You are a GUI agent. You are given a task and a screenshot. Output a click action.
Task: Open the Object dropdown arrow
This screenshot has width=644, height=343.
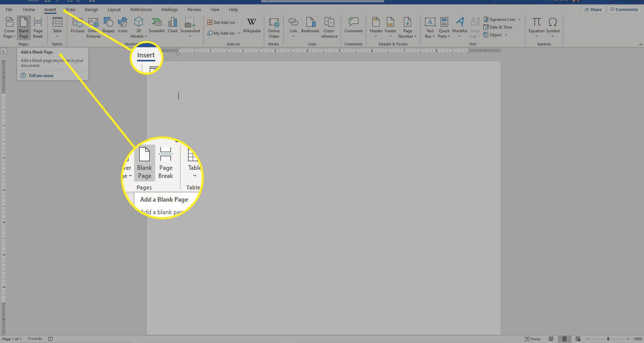click(x=506, y=35)
